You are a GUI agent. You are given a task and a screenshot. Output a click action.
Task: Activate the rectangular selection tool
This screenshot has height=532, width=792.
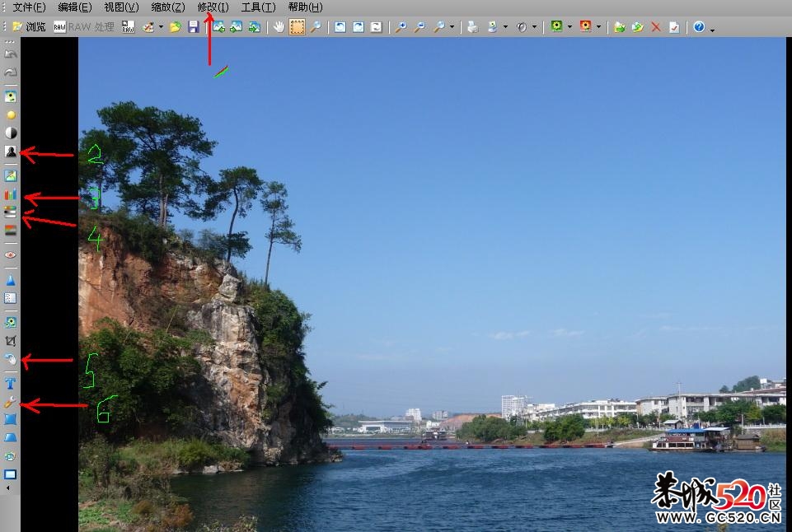[297, 27]
